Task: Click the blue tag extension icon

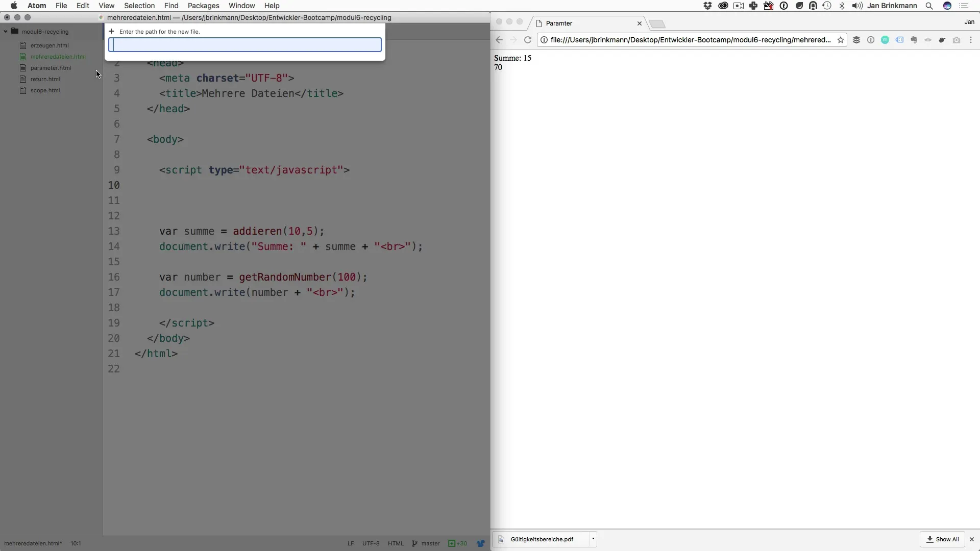Action: [x=899, y=40]
